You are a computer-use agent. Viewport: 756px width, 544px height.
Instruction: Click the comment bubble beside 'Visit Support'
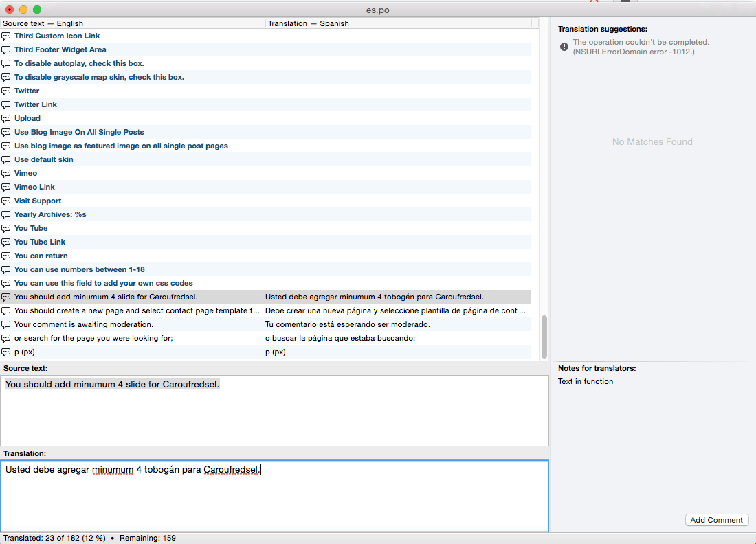point(6,201)
